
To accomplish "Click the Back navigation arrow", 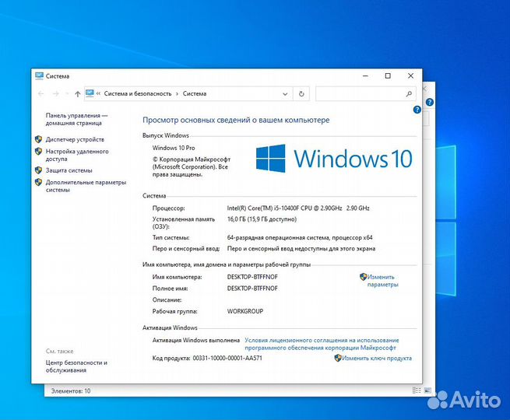I will click(41, 94).
